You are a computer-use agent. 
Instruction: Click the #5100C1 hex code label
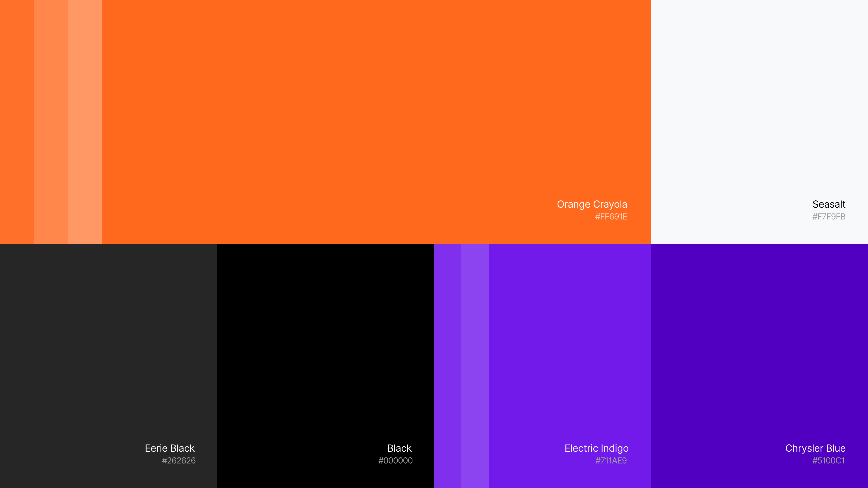[828, 460]
